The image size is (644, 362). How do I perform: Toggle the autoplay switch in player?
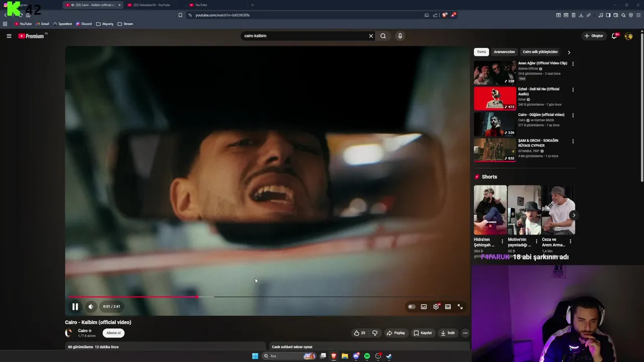412,307
